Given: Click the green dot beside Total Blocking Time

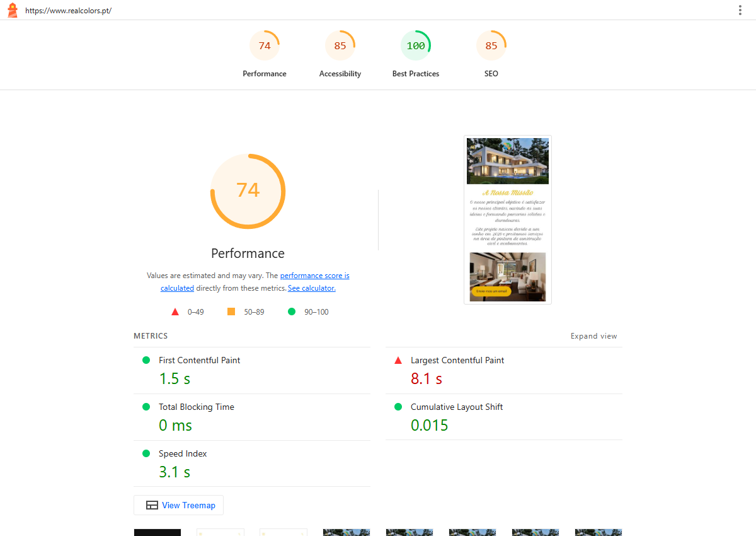Looking at the screenshot, I should (146, 407).
